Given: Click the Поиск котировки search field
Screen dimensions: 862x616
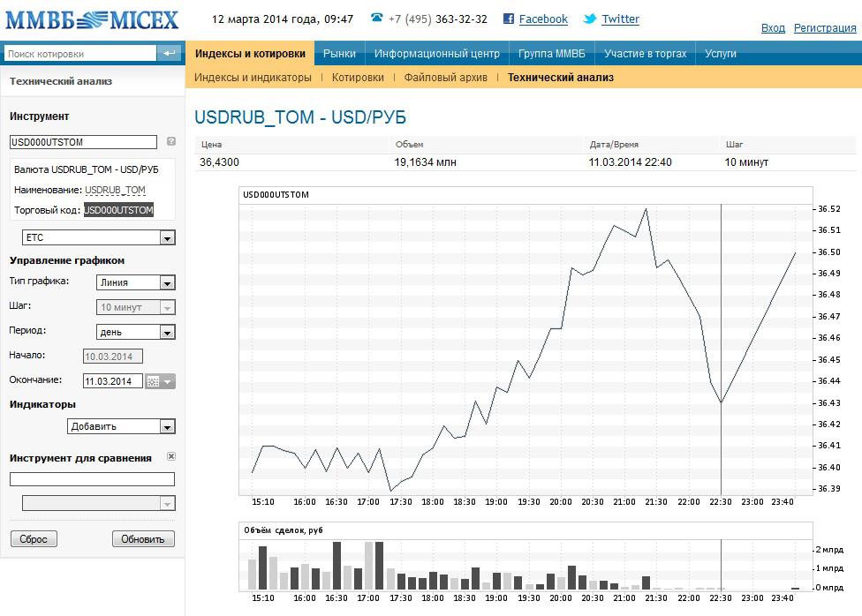Looking at the screenshot, I should tap(80, 53).
